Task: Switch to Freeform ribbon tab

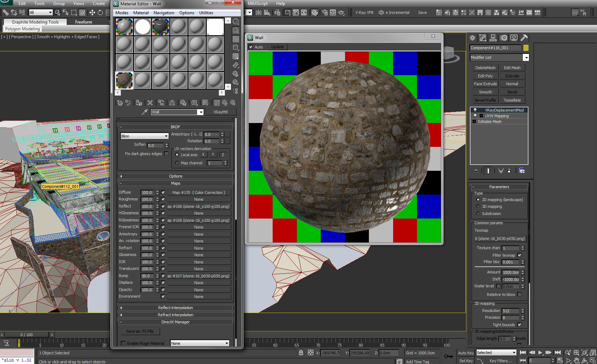Action: (x=83, y=22)
